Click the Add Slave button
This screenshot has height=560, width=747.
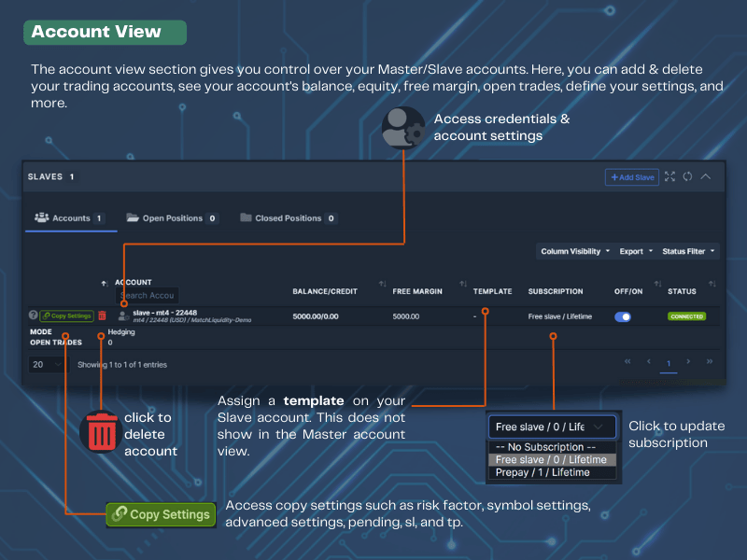pyautogui.click(x=632, y=176)
